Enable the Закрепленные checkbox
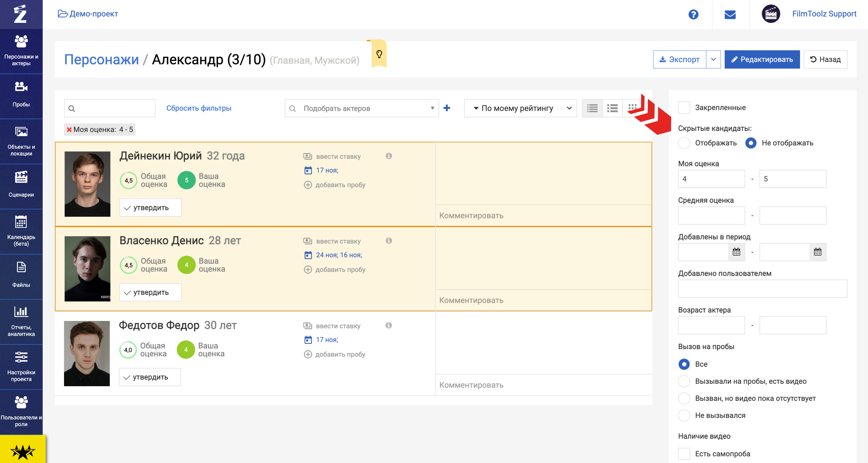This screenshot has width=868, height=463. coord(684,108)
